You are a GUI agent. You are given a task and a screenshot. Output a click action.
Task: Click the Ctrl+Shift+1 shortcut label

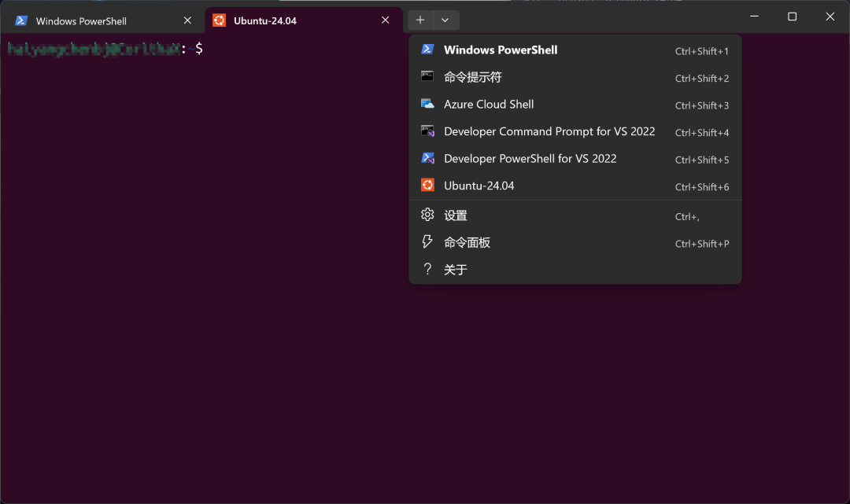[x=702, y=51]
